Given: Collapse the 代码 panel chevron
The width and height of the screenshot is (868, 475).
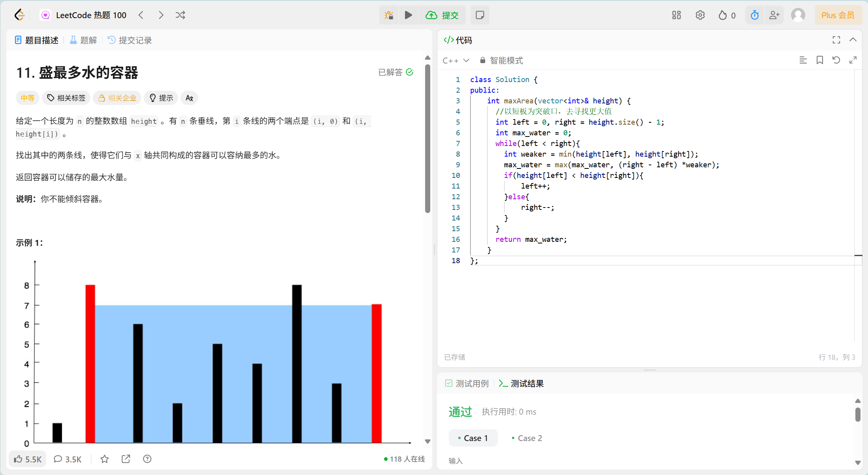Looking at the screenshot, I should pos(853,40).
